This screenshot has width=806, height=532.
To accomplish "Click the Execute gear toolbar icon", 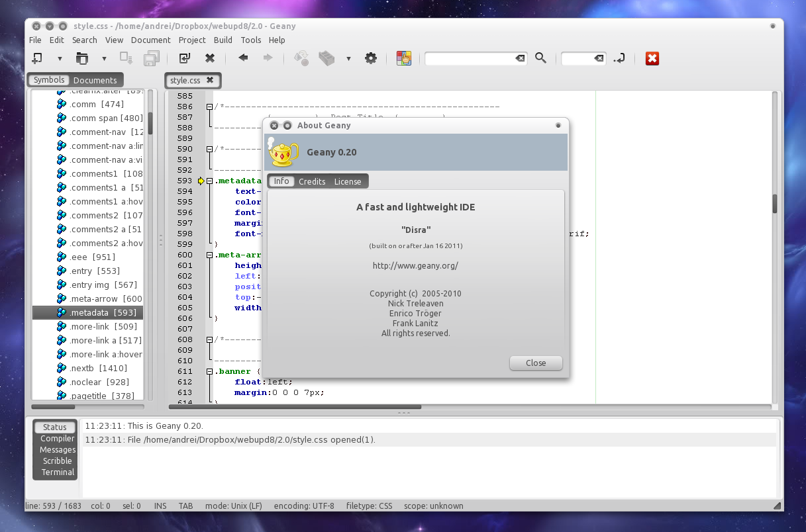I will click(x=371, y=58).
